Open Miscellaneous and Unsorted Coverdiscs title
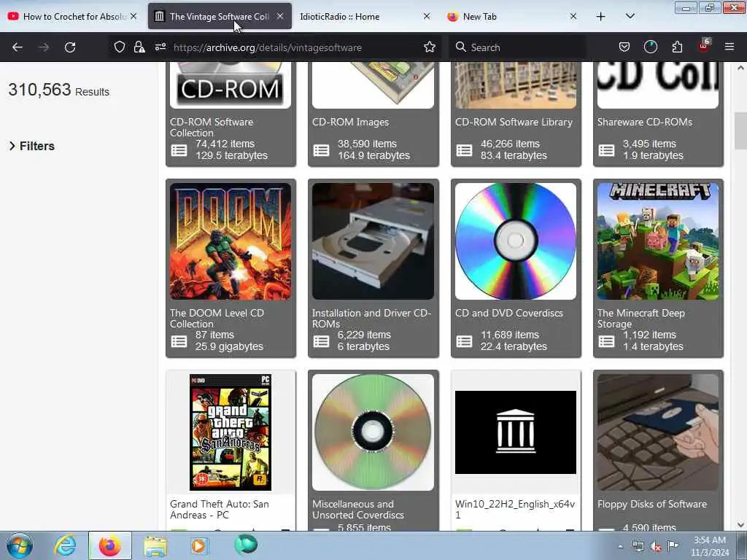Image resolution: width=747 pixels, height=560 pixels. pyautogui.click(x=357, y=509)
